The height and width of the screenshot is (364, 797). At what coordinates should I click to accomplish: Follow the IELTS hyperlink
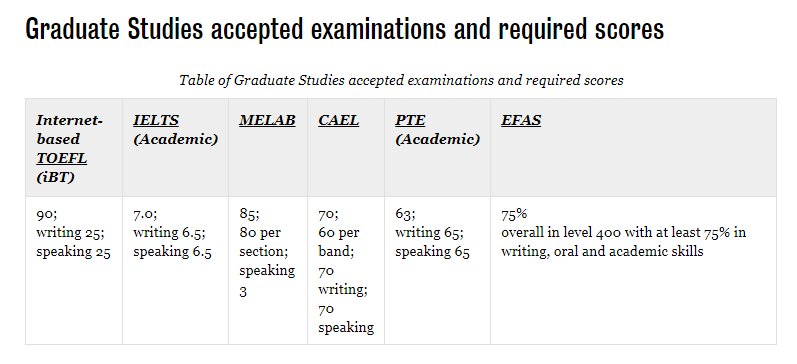click(156, 120)
